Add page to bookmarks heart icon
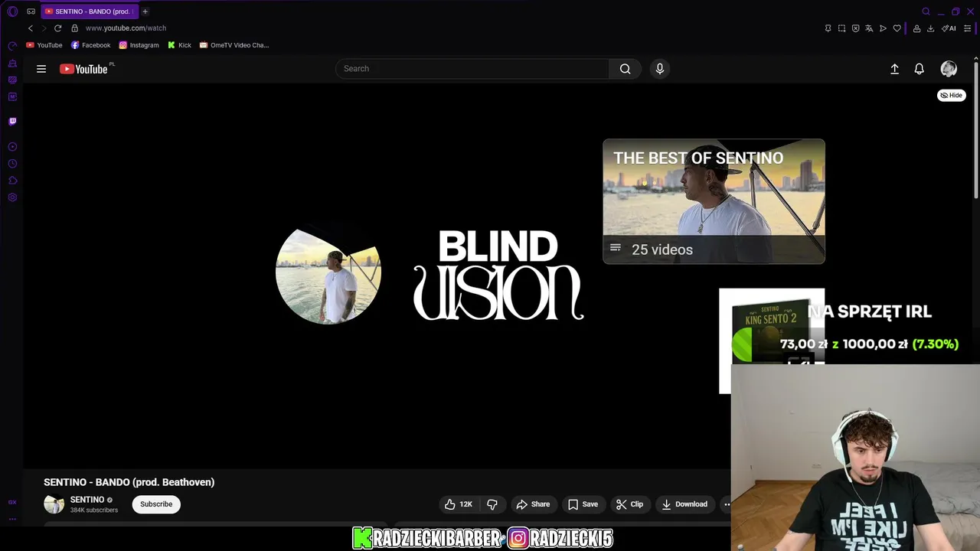 pos(897,28)
